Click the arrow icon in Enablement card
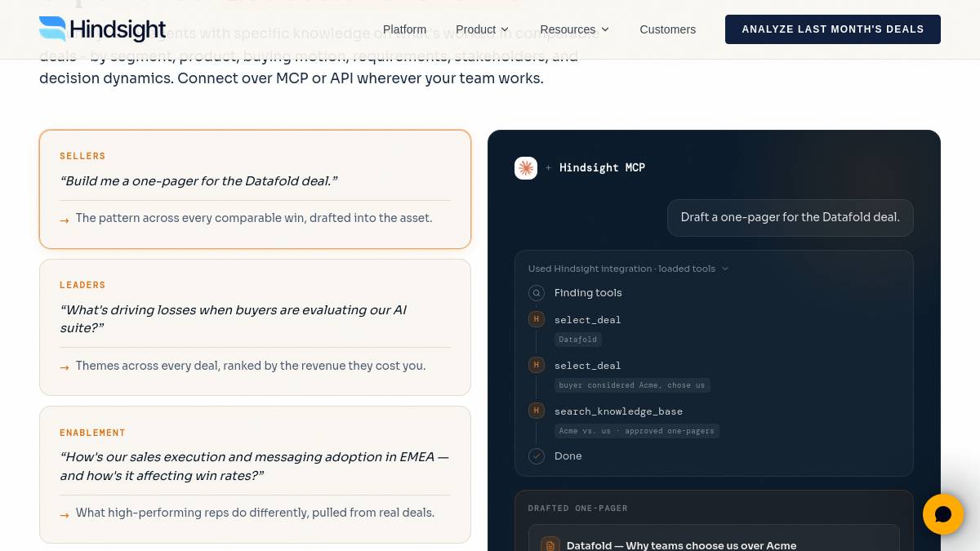The height and width of the screenshot is (551, 980). (x=65, y=514)
